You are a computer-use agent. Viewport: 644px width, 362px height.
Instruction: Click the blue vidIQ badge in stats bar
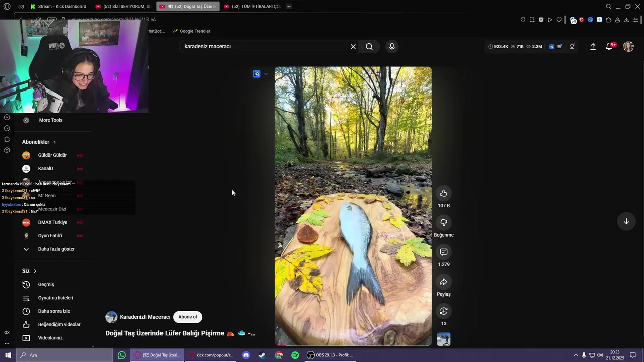click(x=552, y=46)
